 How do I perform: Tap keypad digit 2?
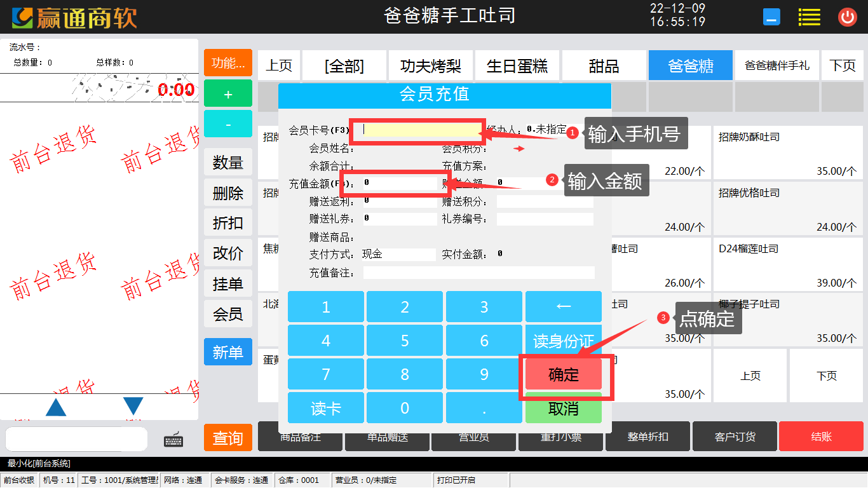click(x=405, y=307)
